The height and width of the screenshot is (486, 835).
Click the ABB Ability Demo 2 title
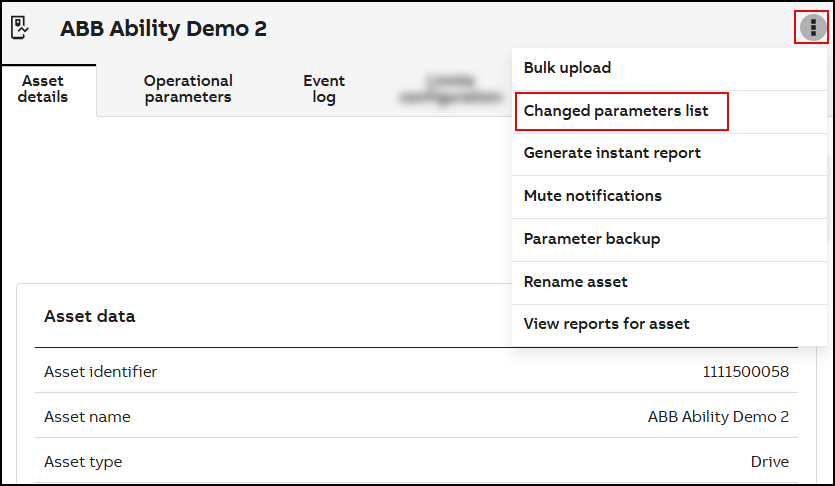[163, 29]
